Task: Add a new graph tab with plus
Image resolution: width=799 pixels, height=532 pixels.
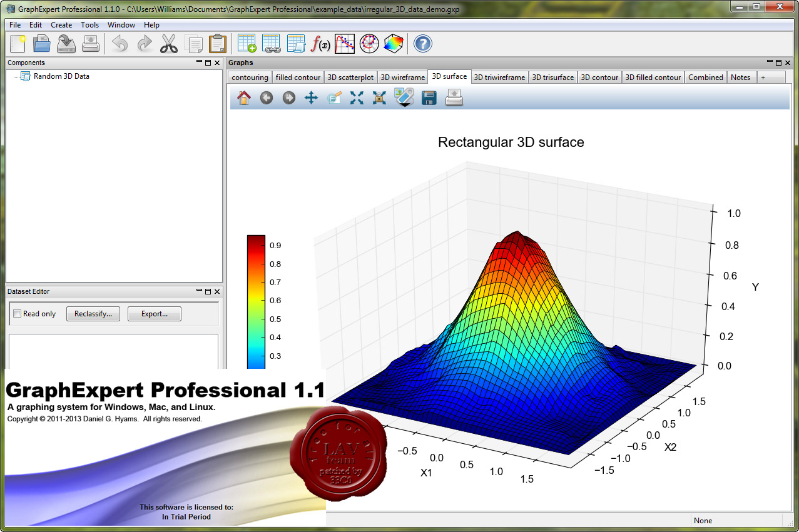Action: pyautogui.click(x=763, y=78)
